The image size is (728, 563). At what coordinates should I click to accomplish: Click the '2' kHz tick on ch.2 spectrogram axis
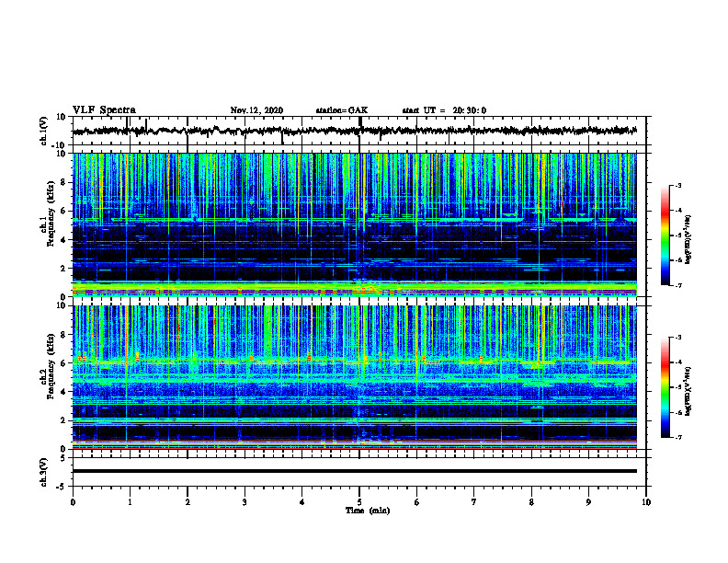(64, 420)
